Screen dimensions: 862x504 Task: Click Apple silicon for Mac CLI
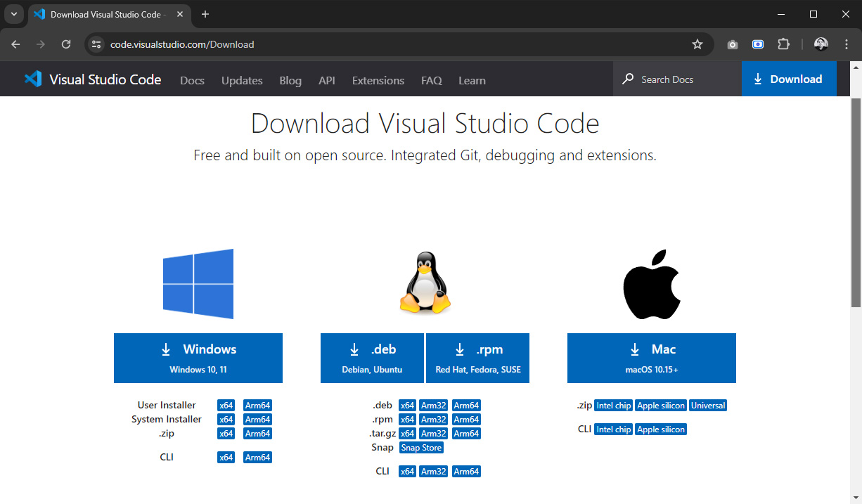coord(661,429)
